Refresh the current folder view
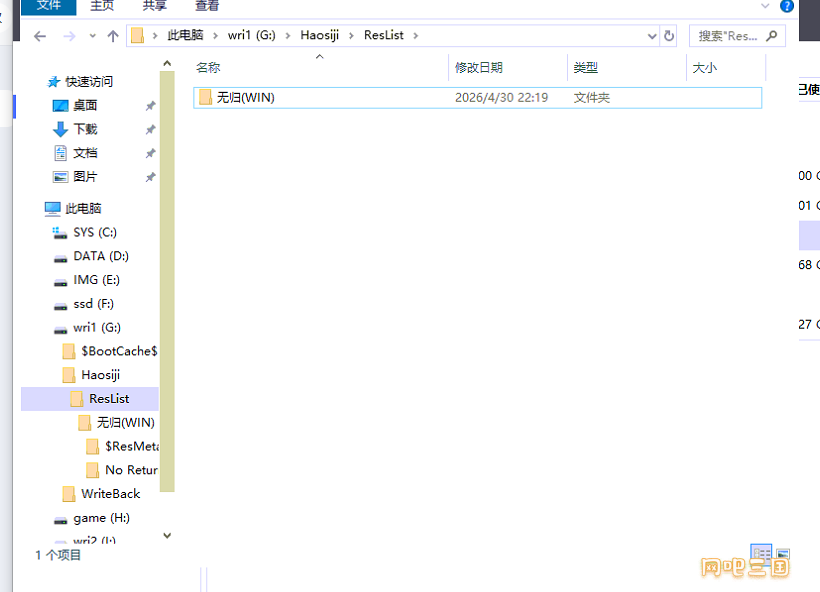This screenshot has width=820, height=592. tap(669, 36)
